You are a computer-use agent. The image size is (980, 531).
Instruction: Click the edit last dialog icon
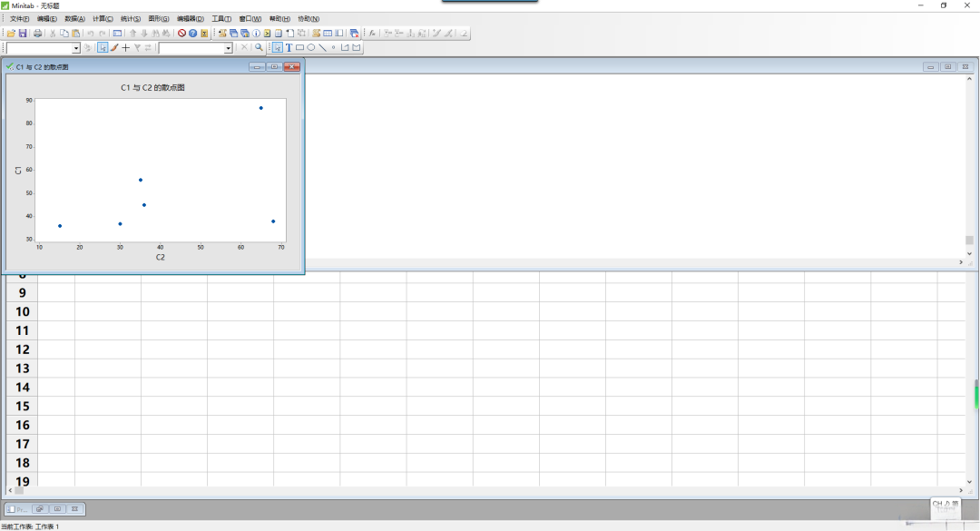[117, 34]
